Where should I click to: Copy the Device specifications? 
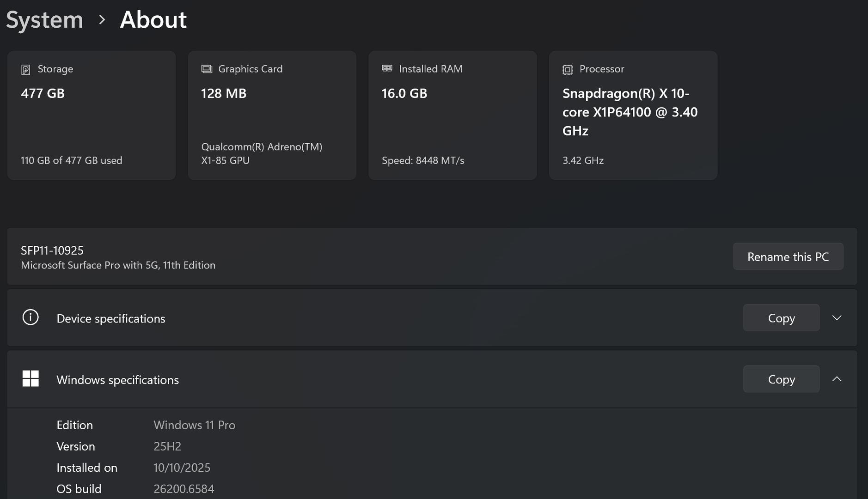pyautogui.click(x=781, y=318)
